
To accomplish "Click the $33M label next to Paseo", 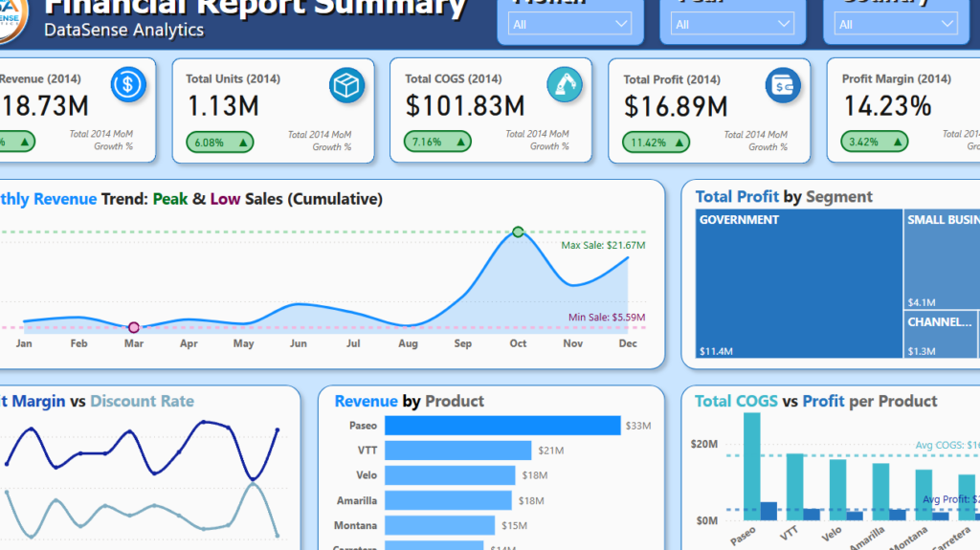I will [x=638, y=426].
